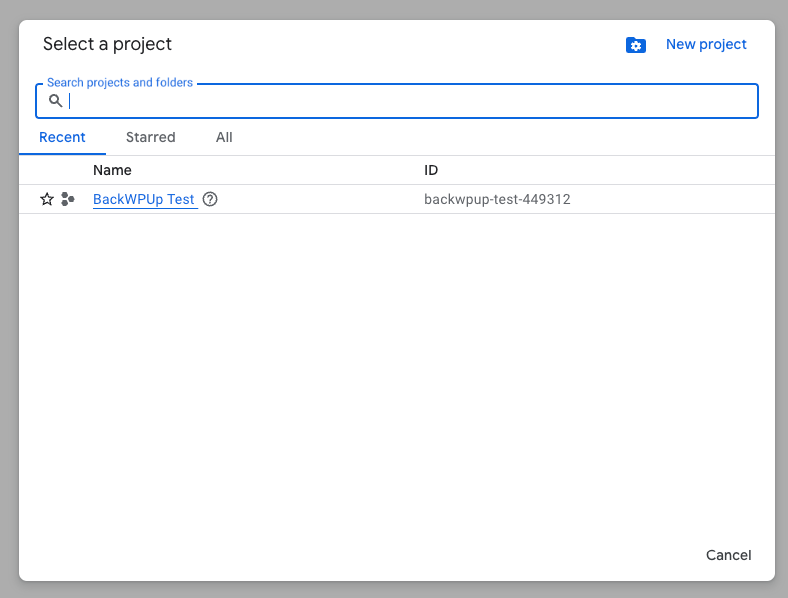Create a New project
Screen dimensions: 788x598
[706, 44]
